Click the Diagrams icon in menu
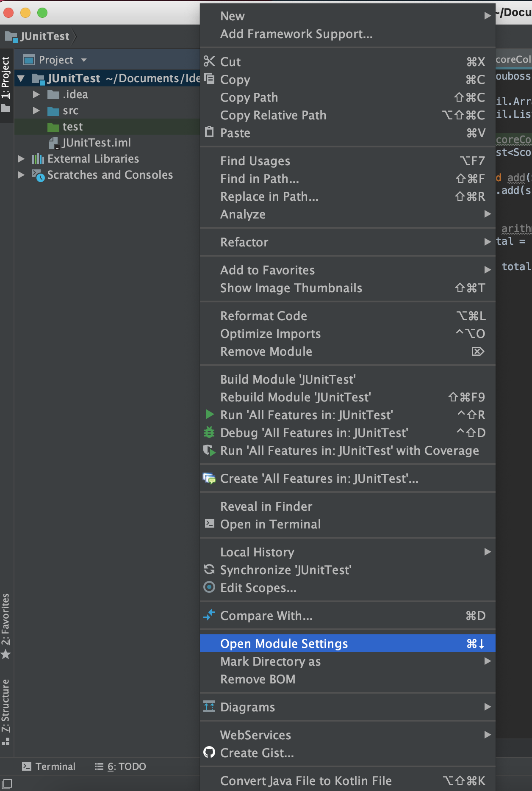The image size is (532, 791). [x=209, y=707]
